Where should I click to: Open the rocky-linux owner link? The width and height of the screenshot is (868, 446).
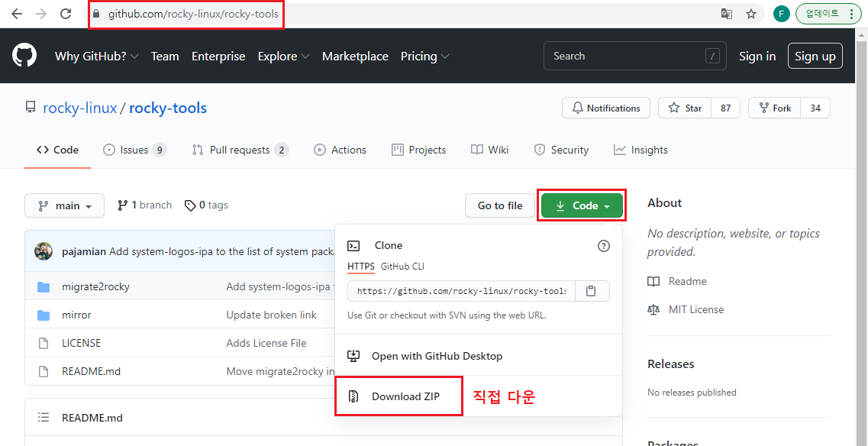79,108
